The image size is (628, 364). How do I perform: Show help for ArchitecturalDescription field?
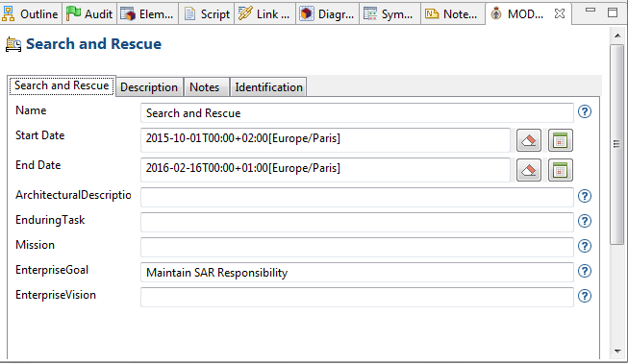pyautogui.click(x=585, y=196)
